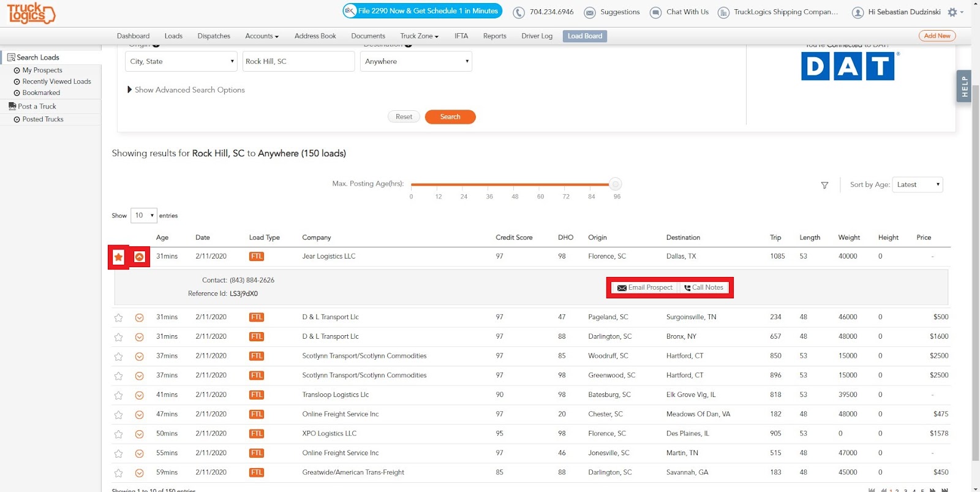Image resolution: width=980 pixels, height=492 pixels.
Task: Star the Chester, SC to Meadows Of Dan load
Action: [x=119, y=415]
